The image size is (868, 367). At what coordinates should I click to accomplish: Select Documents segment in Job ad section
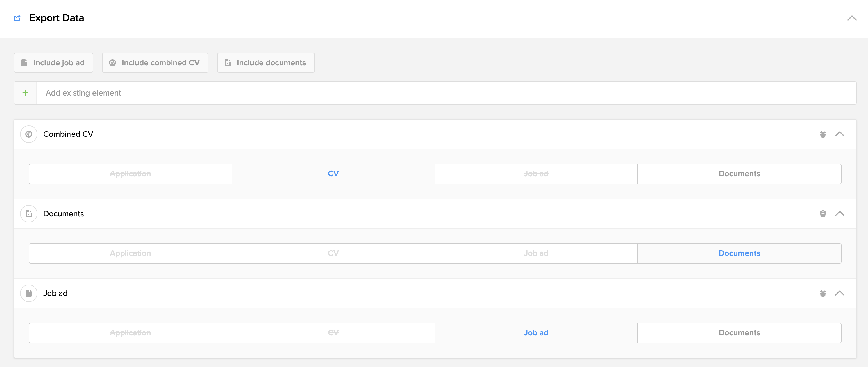pyautogui.click(x=739, y=333)
